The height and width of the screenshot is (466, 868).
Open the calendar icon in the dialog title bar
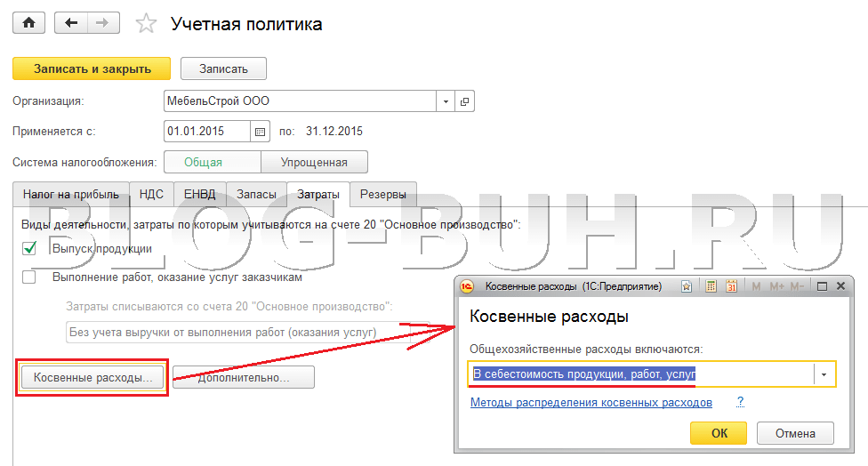point(731,286)
